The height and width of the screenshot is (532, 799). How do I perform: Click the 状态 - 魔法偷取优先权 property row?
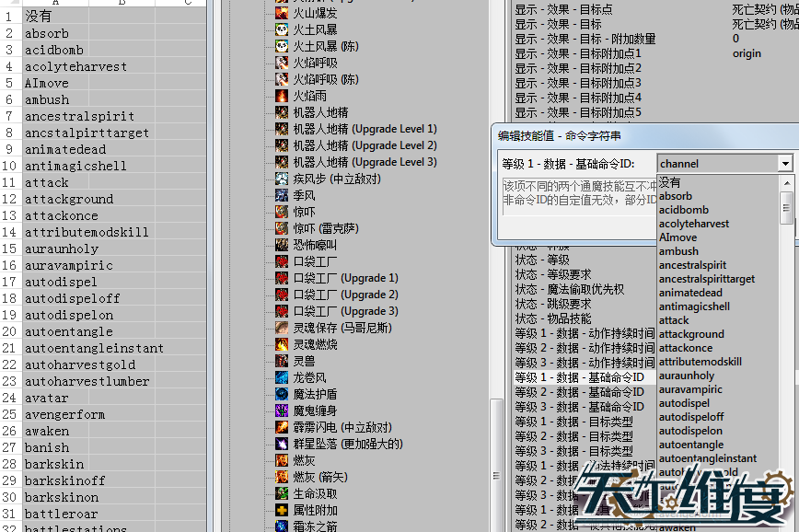pos(569,289)
